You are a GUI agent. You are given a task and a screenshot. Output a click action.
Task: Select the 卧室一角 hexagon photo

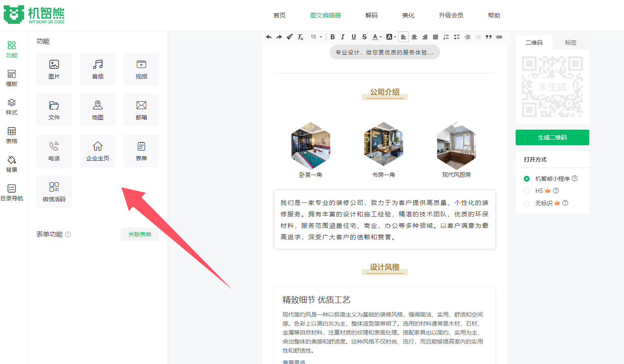tap(311, 146)
